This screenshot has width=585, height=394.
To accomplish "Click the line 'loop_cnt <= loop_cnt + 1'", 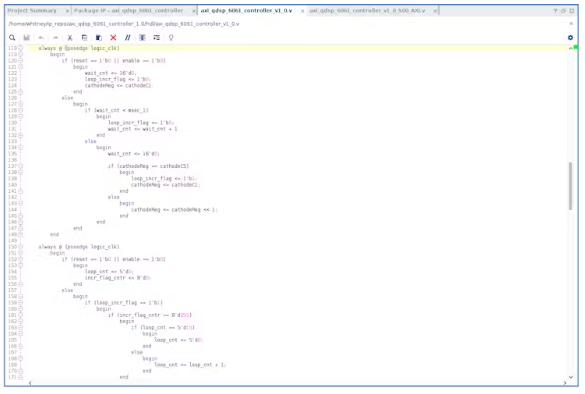I will coord(190,365).
